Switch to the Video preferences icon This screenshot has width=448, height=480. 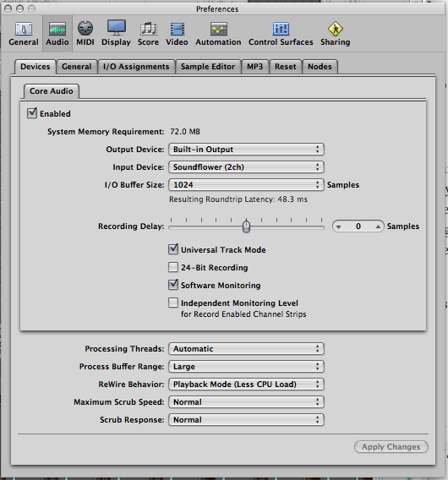click(x=177, y=33)
